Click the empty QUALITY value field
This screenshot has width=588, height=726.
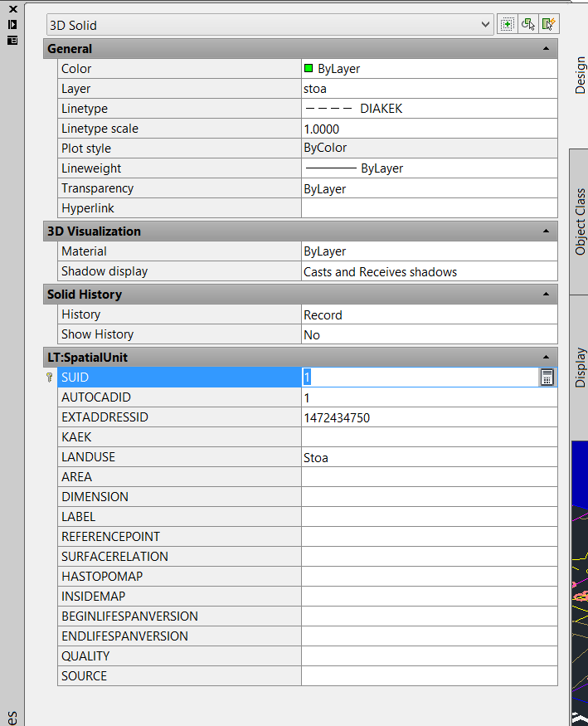[430, 656]
